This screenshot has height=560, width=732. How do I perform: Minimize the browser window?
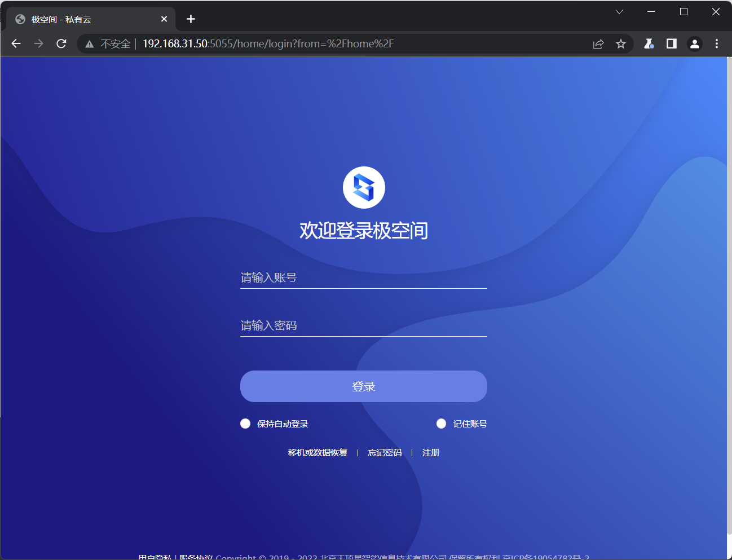click(651, 12)
